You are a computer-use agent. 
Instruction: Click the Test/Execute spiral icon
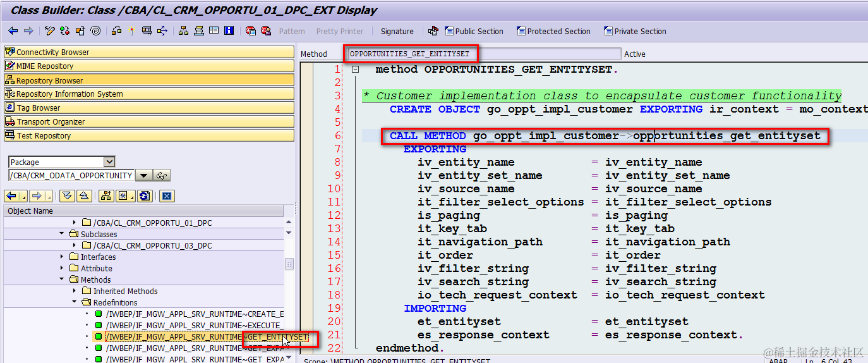tap(95, 31)
